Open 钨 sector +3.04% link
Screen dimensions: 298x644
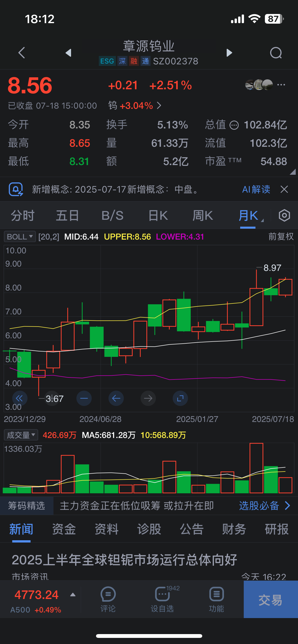point(135,106)
